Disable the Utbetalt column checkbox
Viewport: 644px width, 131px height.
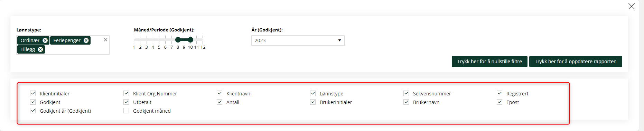126,102
